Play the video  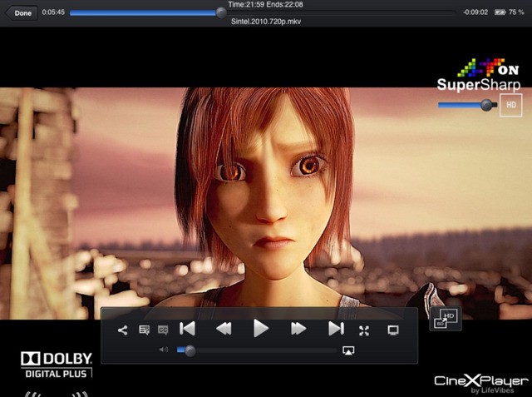(x=261, y=329)
